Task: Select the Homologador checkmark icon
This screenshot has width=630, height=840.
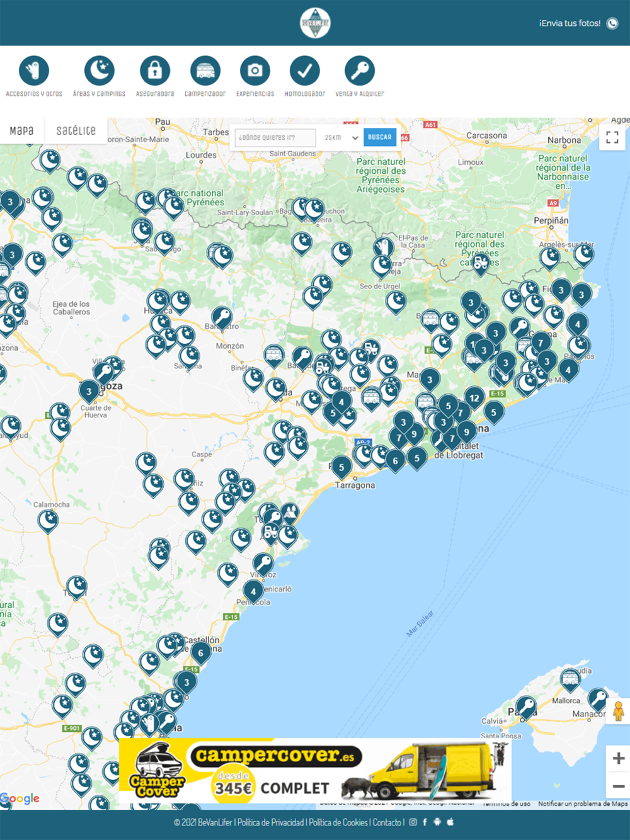Action: (x=305, y=71)
